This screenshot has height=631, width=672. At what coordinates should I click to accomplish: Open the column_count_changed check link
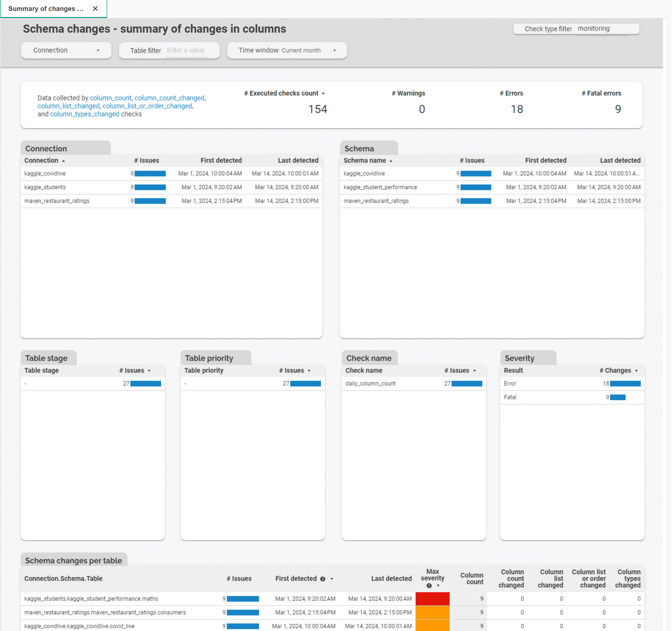(x=169, y=98)
